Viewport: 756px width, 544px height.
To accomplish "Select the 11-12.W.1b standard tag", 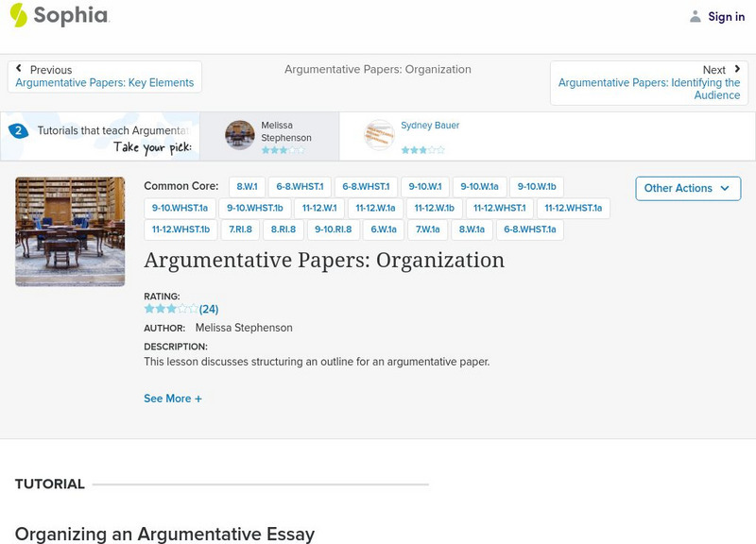I will pyautogui.click(x=435, y=208).
